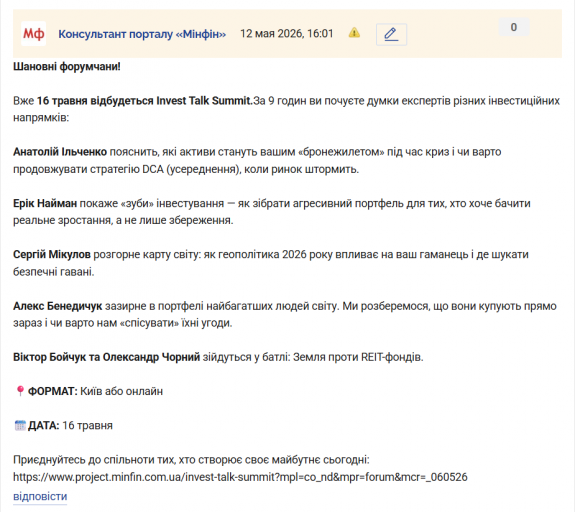Click the bold «Invest Talk Summit» announcement text
575x512 pixels.
[x=205, y=100]
